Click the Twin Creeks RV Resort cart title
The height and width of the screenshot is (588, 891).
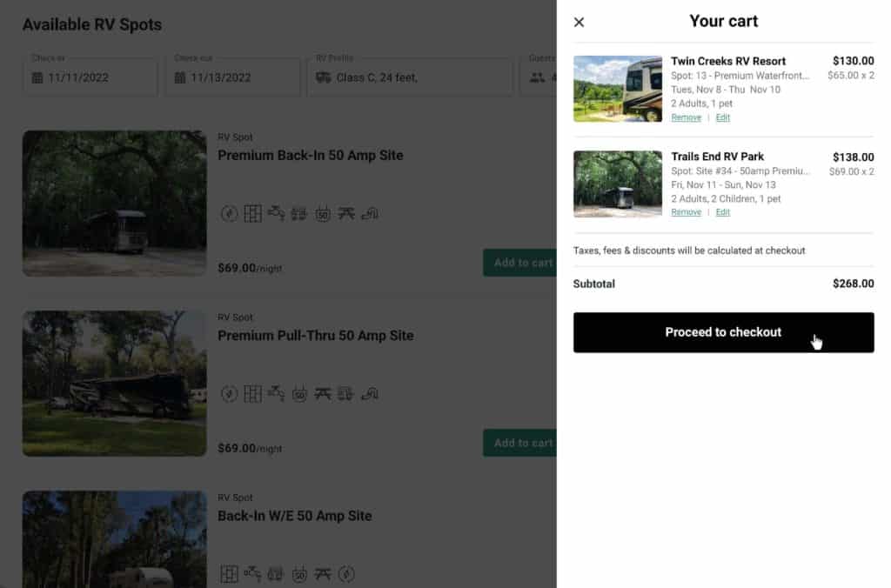pyautogui.click(x=728, y=62)
